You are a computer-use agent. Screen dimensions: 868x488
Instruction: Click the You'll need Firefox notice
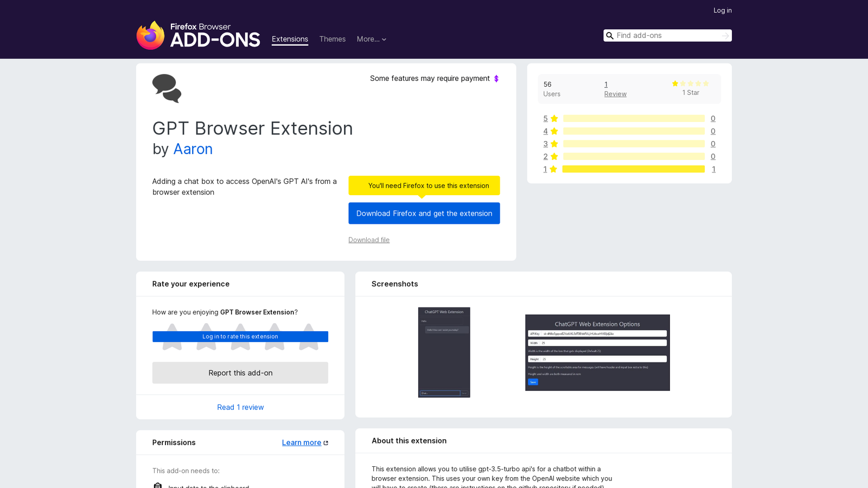coord(424,185)
